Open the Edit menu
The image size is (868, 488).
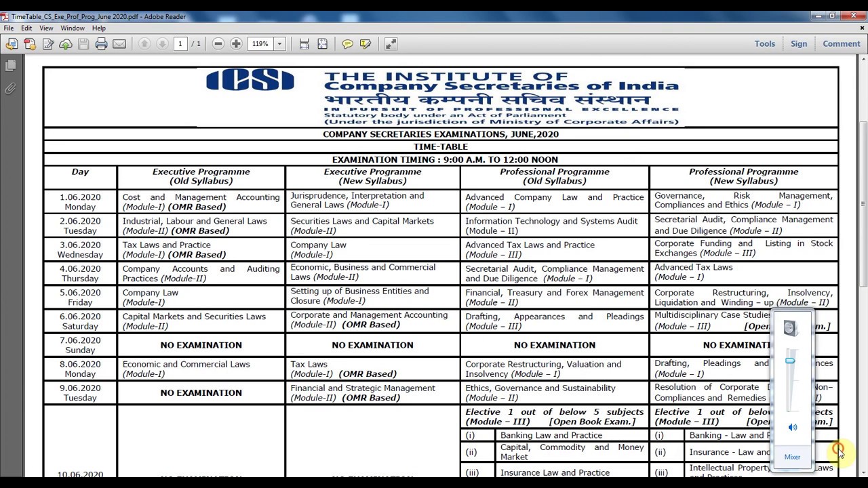[x=26, y=28]
